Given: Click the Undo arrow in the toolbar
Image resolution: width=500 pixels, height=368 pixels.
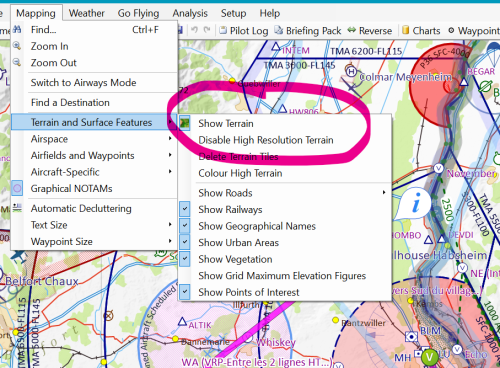Looking at the screenshot, I should coord(194,30).
